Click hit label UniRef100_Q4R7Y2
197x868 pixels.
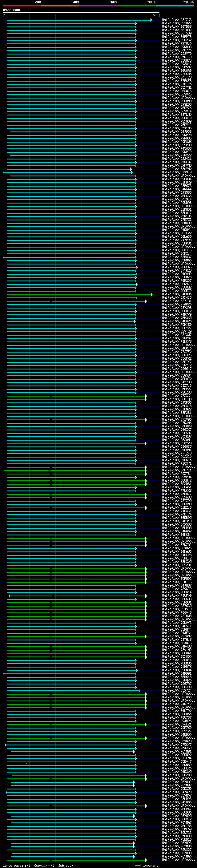177,704
